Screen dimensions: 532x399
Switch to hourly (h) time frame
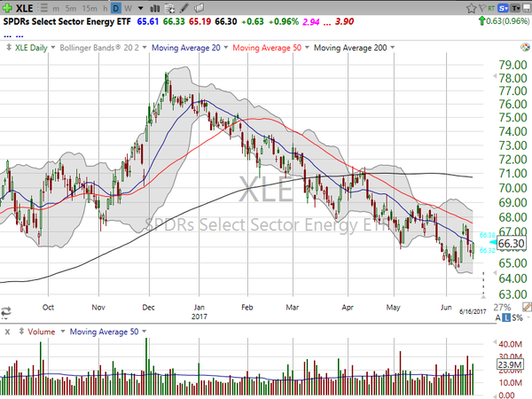click(x=106, y=9)
